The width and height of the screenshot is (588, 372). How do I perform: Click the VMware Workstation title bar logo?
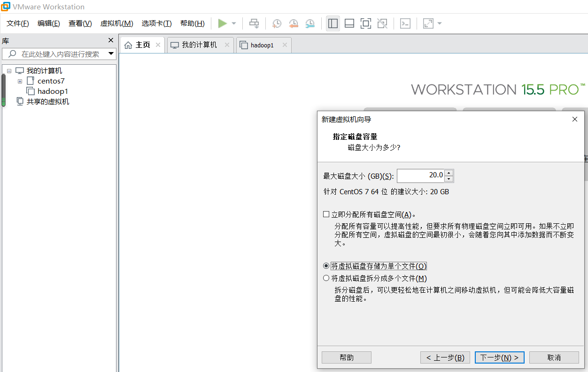point(5,7)
